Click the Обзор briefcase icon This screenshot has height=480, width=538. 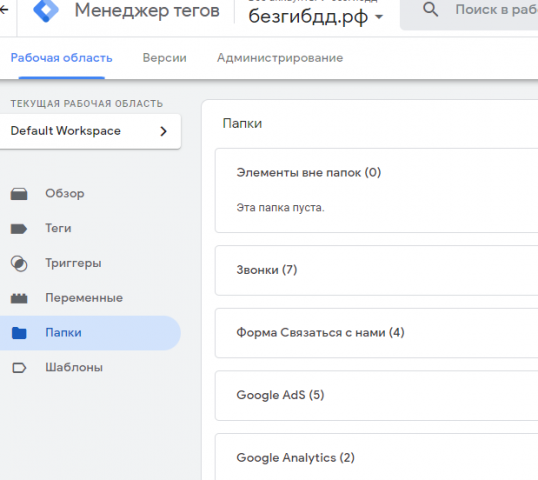[x=19, y=194]
